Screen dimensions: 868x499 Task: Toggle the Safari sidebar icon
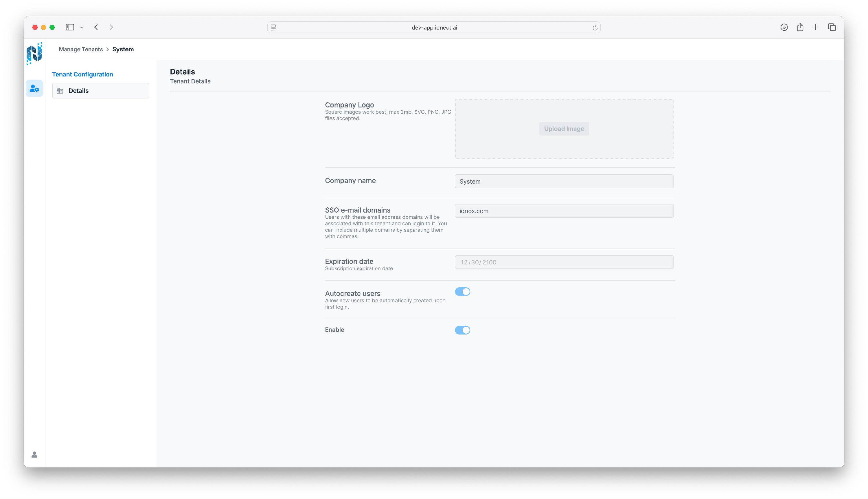pyautogui.click(x=69, y=27)
